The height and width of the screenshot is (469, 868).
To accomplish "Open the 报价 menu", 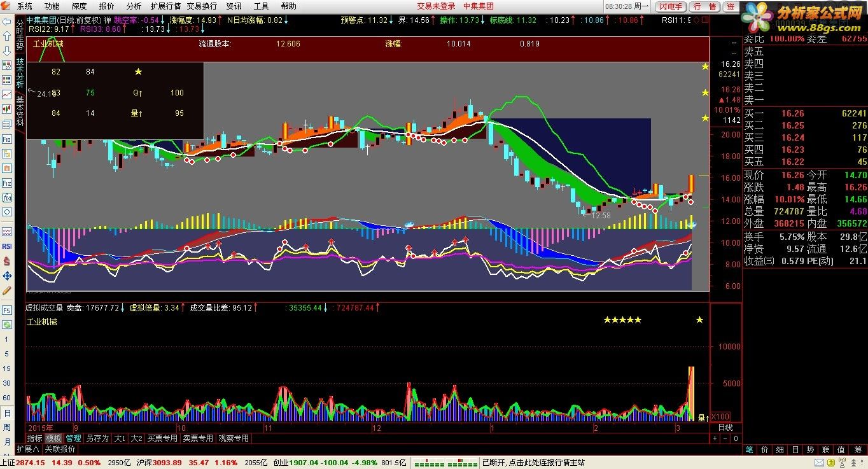I will [107, 6].
